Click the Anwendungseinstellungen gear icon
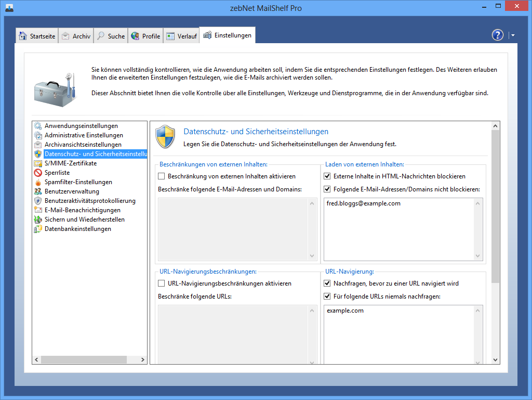 pos(38,126)
